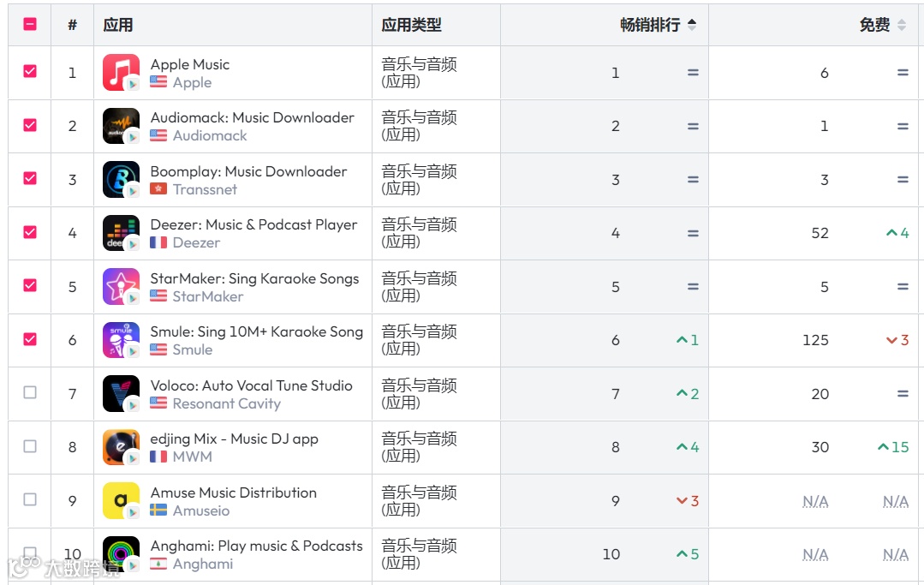Open the Amuse Music Distribution app icon

tap(121, 501)
